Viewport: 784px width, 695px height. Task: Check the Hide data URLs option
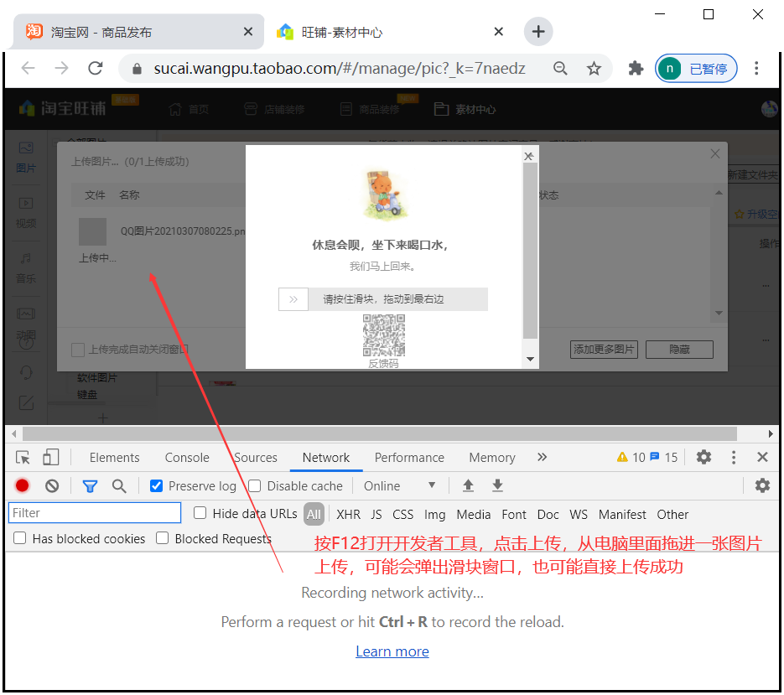coord(200,514)
